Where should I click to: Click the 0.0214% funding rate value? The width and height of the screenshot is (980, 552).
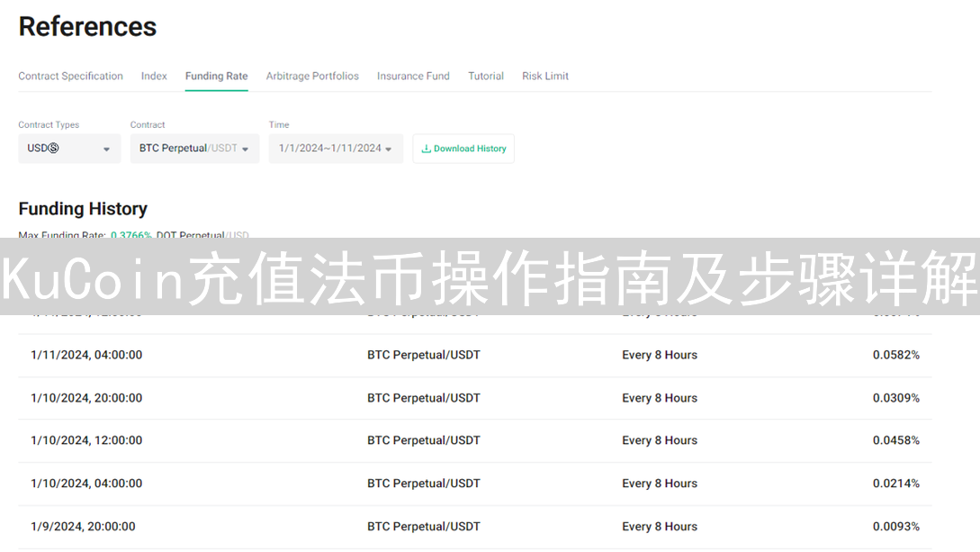[895, 484]
